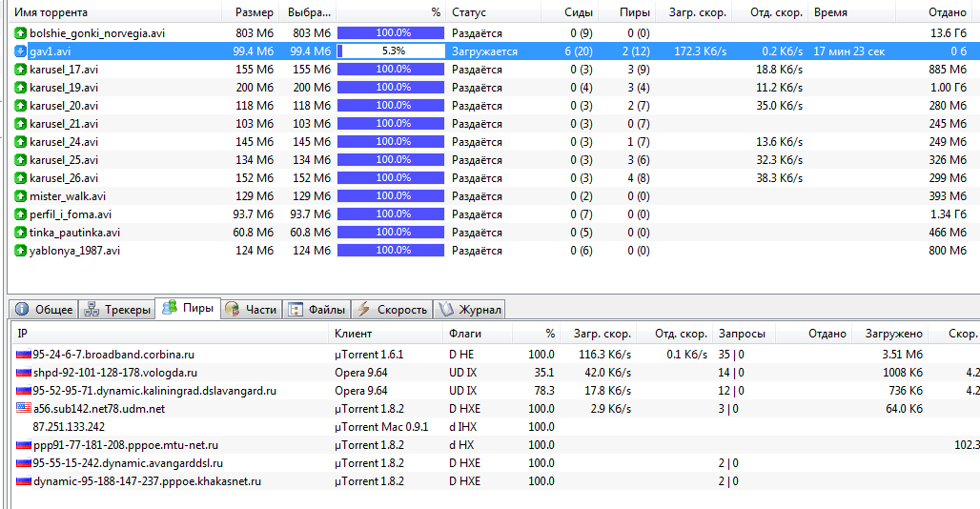Viewport: 980px width, 509px height.
Task: Open the Журнал tab
Action: click(x=470, y=309)
